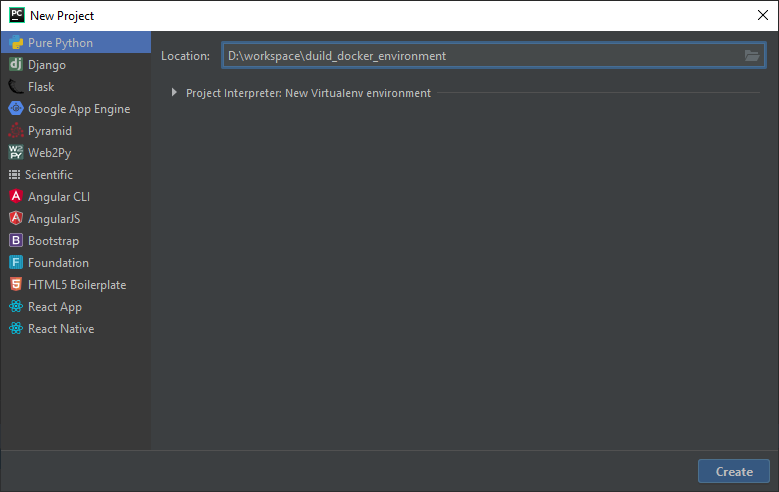This screenshot has width=779, height=492.
Task: Click the Location path input field
Action: [x=494, y=56]
